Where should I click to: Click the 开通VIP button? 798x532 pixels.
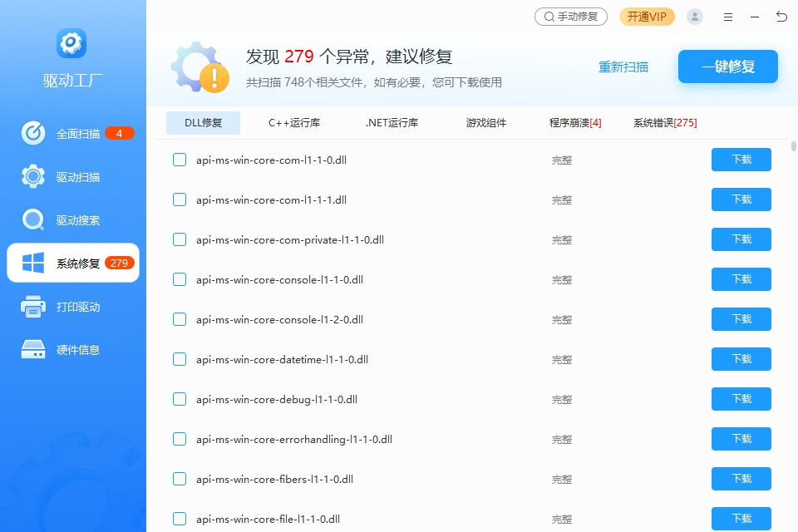coord(647,17)
